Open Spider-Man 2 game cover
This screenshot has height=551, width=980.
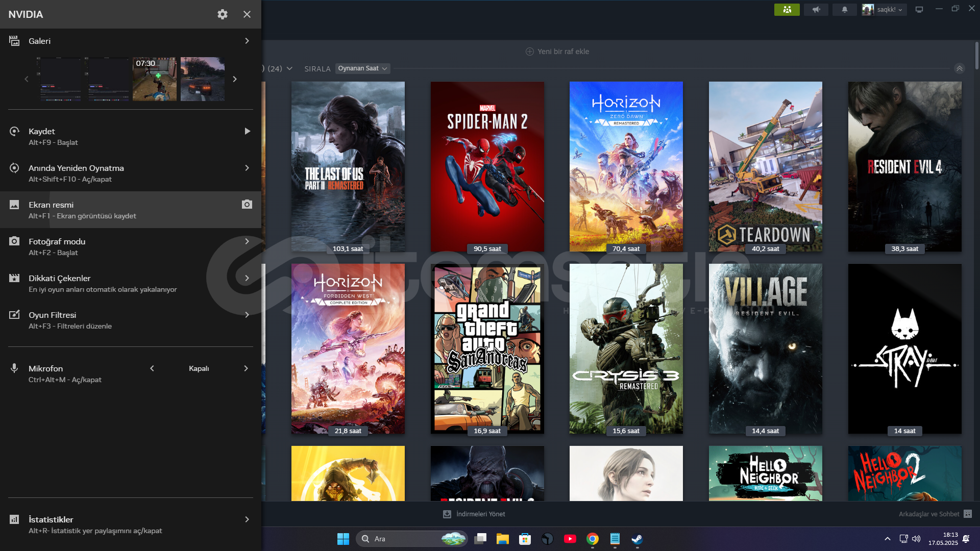(487, 166)
